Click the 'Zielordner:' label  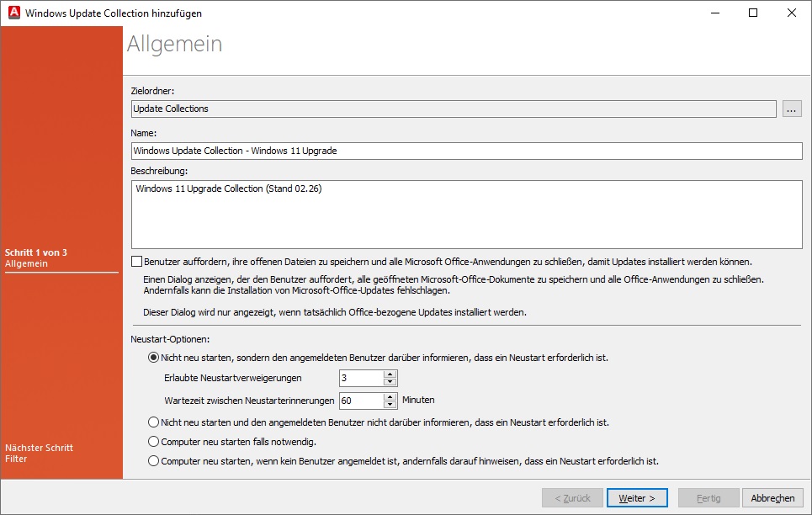[152, 91]
